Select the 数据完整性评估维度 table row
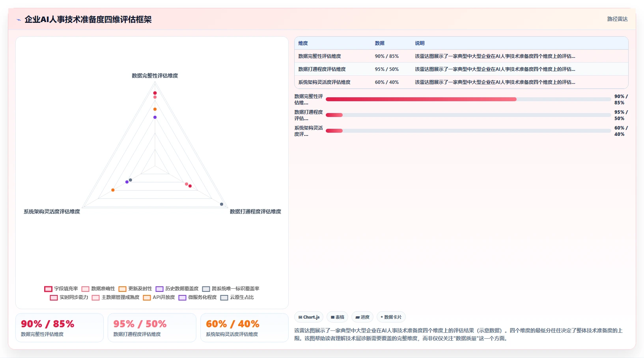This screenshot has height=358, width=644. [x=461, y=56]
